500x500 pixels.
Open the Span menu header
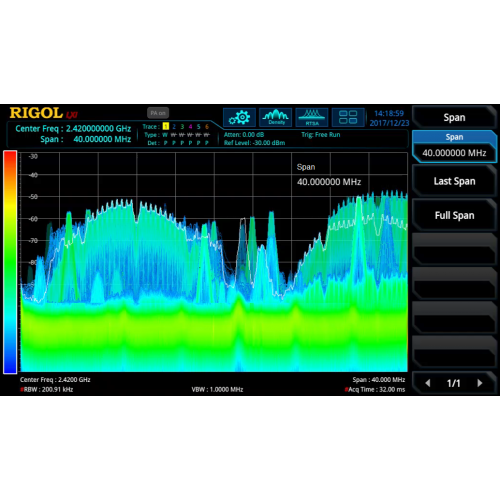(454, 117)
